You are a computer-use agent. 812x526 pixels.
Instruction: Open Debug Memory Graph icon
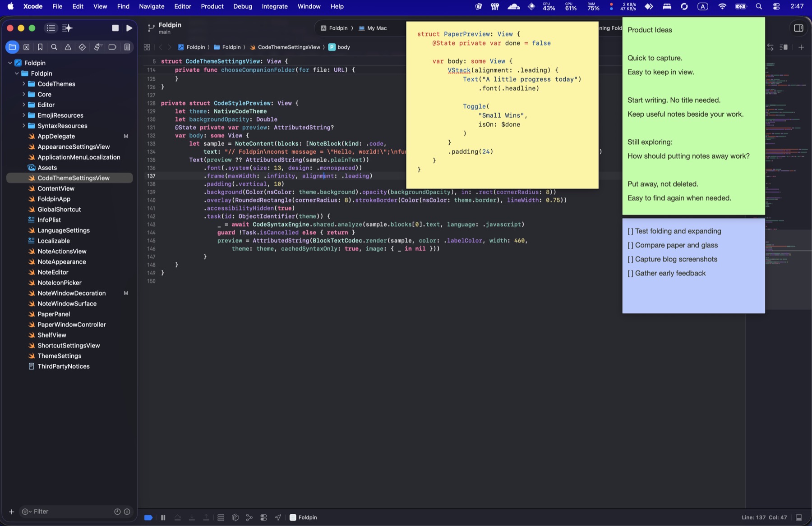tap(249, 517)
